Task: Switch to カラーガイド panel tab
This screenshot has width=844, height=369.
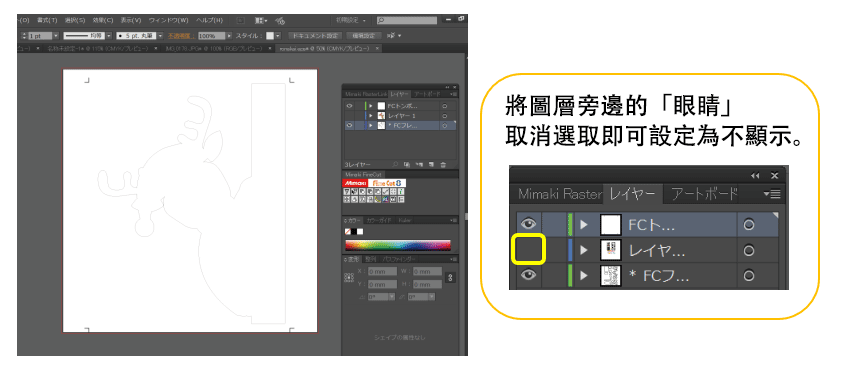Action: click(x=380, y=220)
